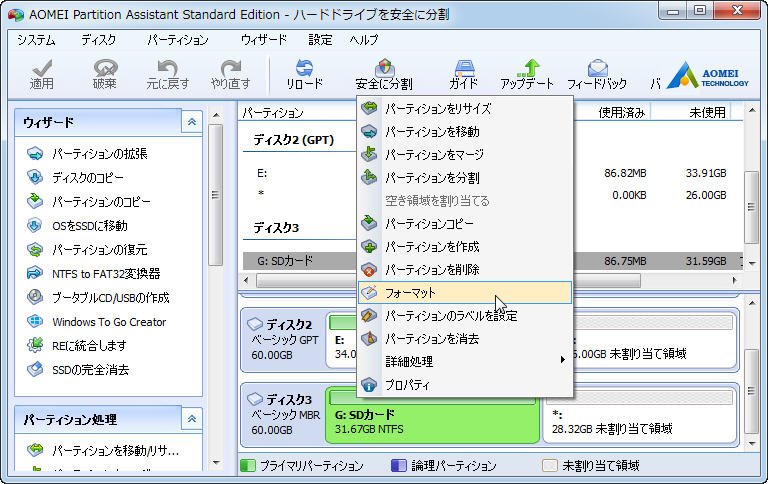The height and width of the screenshot is (484, 768).
Task: Click the 適用 (Apply) toolbar icon
Action: pos(42,75)
